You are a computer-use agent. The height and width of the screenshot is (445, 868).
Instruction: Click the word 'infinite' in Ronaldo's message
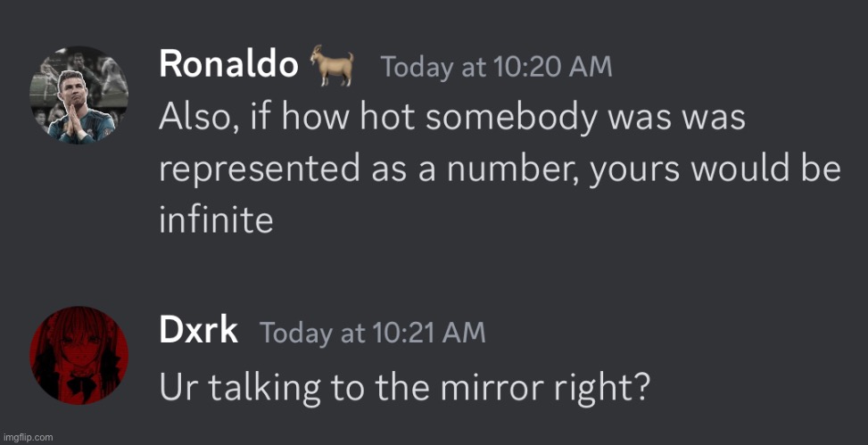click(x=217, y=219)
